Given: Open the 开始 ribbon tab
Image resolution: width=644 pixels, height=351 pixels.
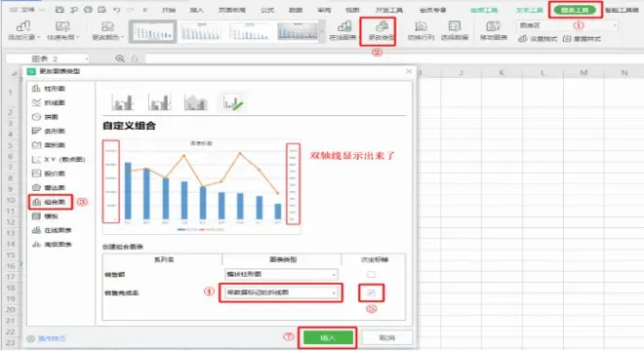Looking at the screenshot, I should [169, 10].
